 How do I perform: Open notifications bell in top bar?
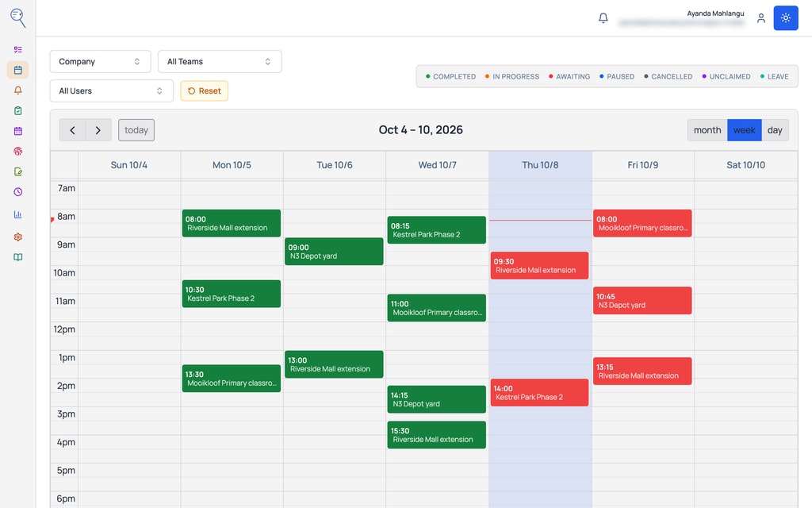[x=603, y=18]
